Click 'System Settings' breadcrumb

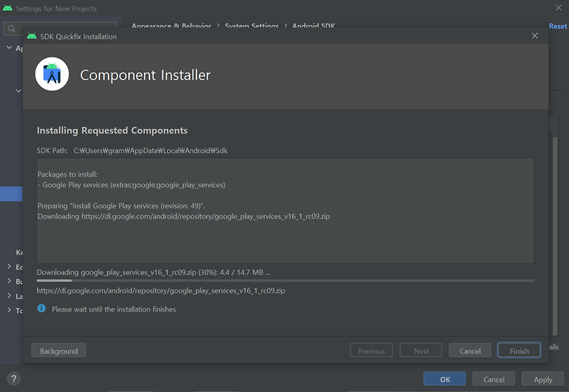pyautogui.click(x=252, y=26)
